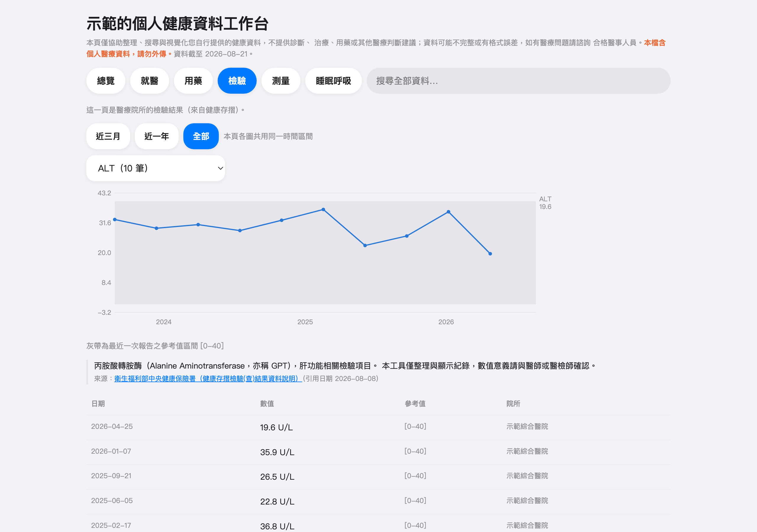Select the 35.9 U/L value
757x532 pixels.
pyautogui.click(x=277, y=452)
